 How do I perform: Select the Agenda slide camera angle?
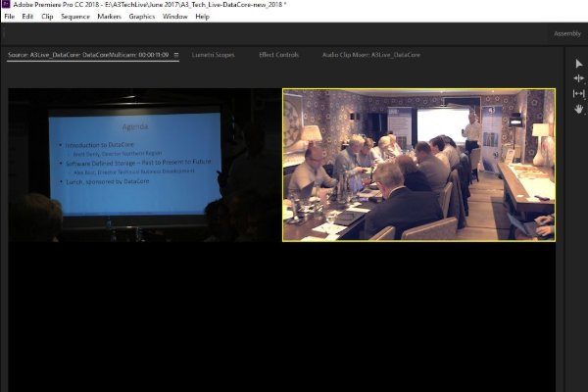point(145,165)
